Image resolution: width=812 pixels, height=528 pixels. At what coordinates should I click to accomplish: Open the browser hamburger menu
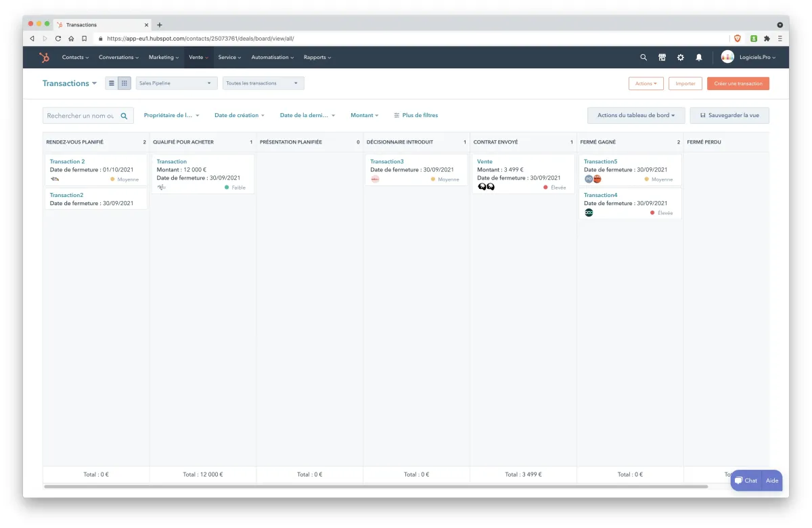pos(780,39)
